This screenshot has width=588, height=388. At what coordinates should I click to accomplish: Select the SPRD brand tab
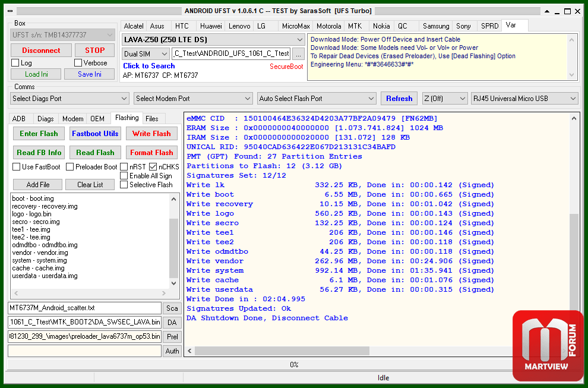(489, 26)
